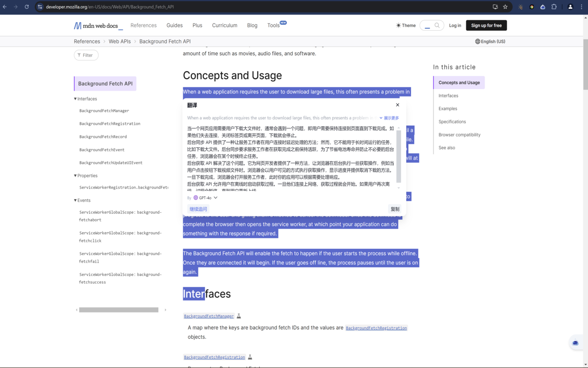The height and width of the screenshot is (368, 588).
Task: Open the Chrome extensions puzzle icon
Action: point(554,7)
